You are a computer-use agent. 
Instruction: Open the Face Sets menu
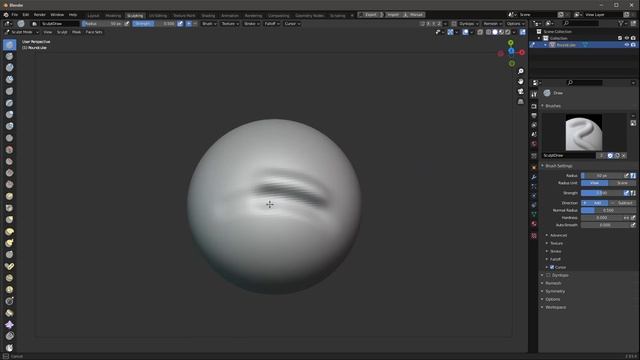[x=94, y=32]
